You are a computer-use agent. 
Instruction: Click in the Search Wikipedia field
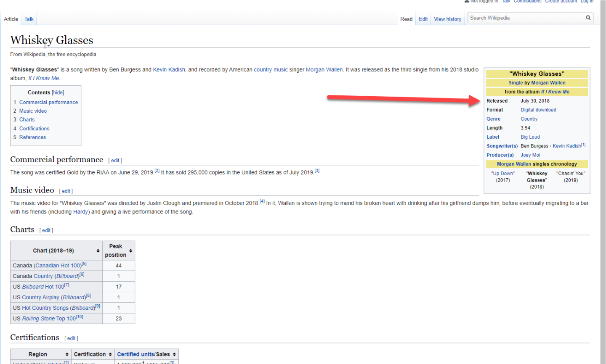525,18
